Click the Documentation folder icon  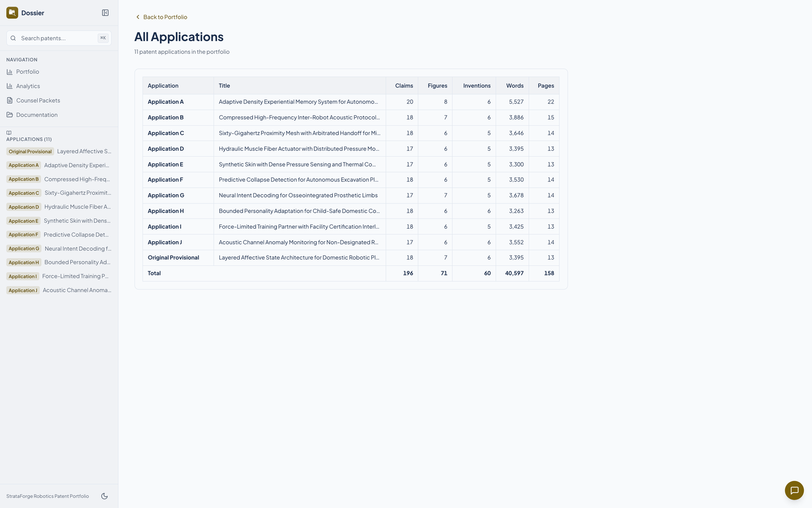[x=10, y=115]
